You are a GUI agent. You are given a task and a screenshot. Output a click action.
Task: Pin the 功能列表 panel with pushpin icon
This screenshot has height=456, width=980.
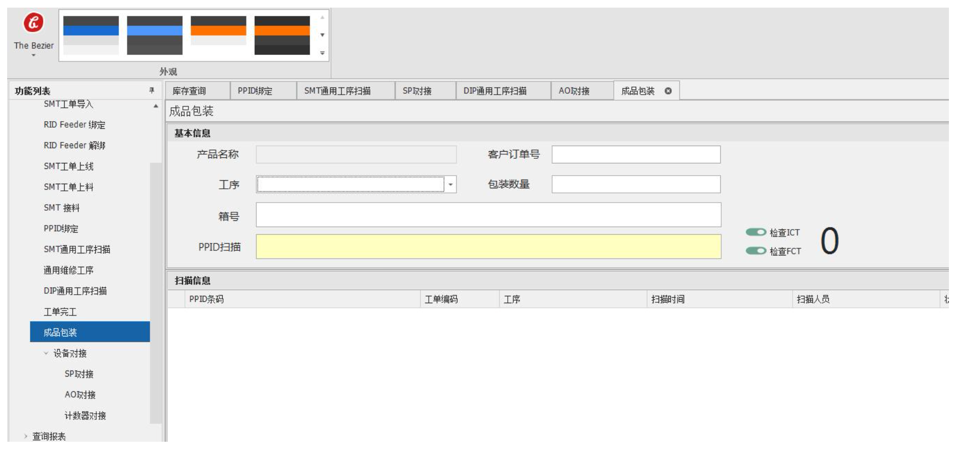pyautogui.click(x=151, y=91)
